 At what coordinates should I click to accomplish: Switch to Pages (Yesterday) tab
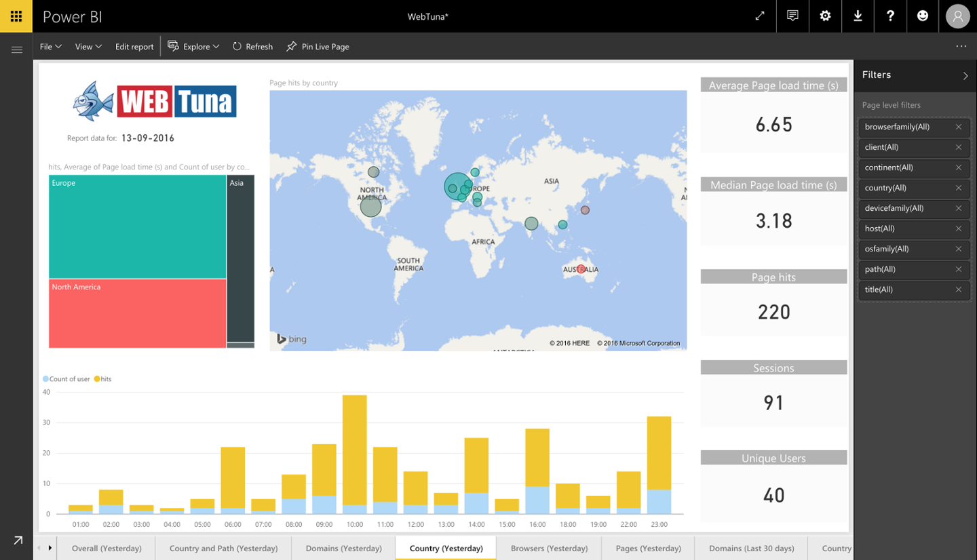[648, 548]
